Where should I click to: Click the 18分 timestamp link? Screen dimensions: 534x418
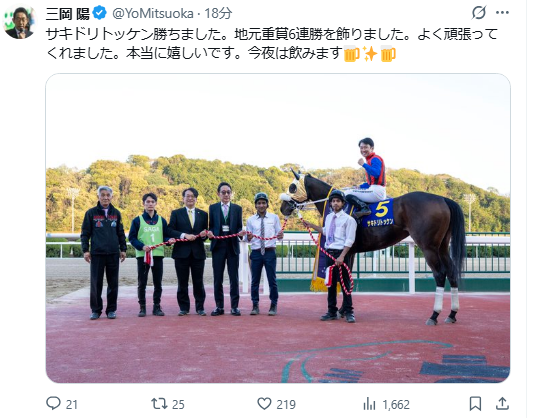pos(218,13)
